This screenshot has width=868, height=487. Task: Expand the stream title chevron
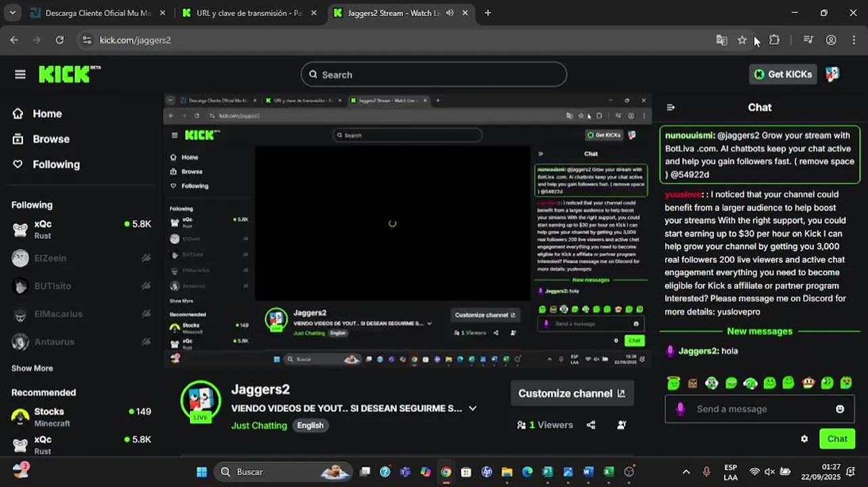pyautogui.click(x=473, y=409)
